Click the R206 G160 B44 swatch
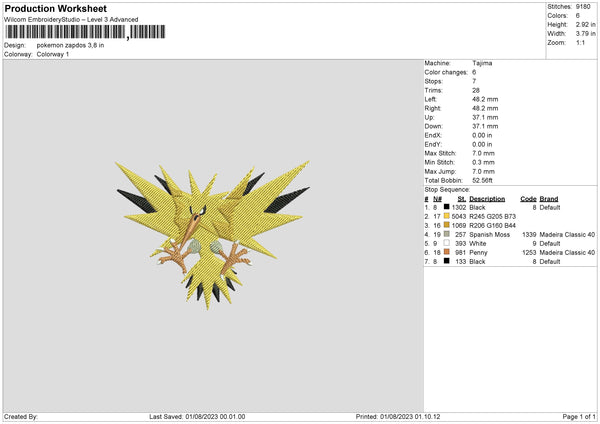Viewport: 600px width, 424px height. coord(446,225)
